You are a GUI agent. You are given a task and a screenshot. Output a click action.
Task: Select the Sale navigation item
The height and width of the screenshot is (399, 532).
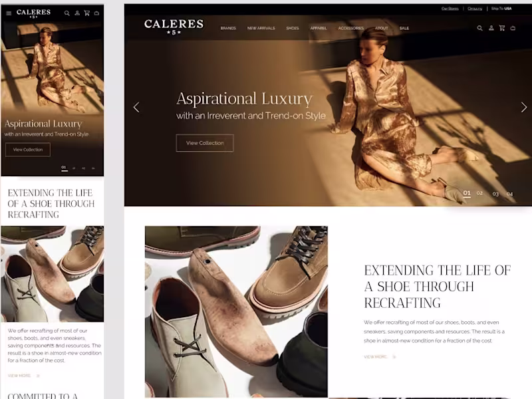coord(404,28)
